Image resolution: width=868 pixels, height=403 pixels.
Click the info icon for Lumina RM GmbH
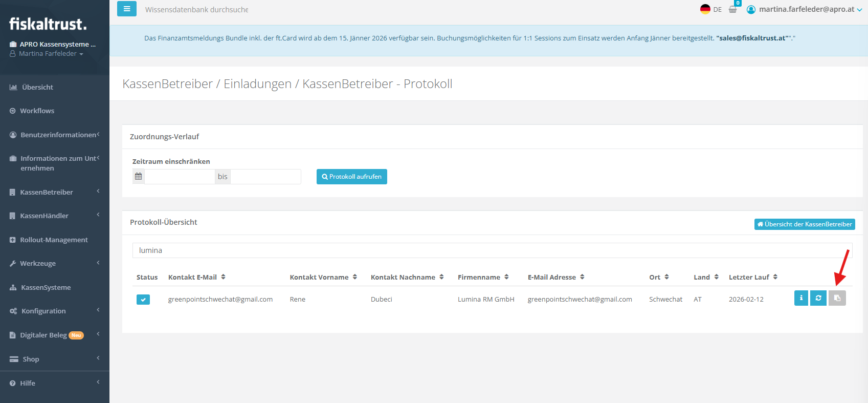(x=801, y=298)
